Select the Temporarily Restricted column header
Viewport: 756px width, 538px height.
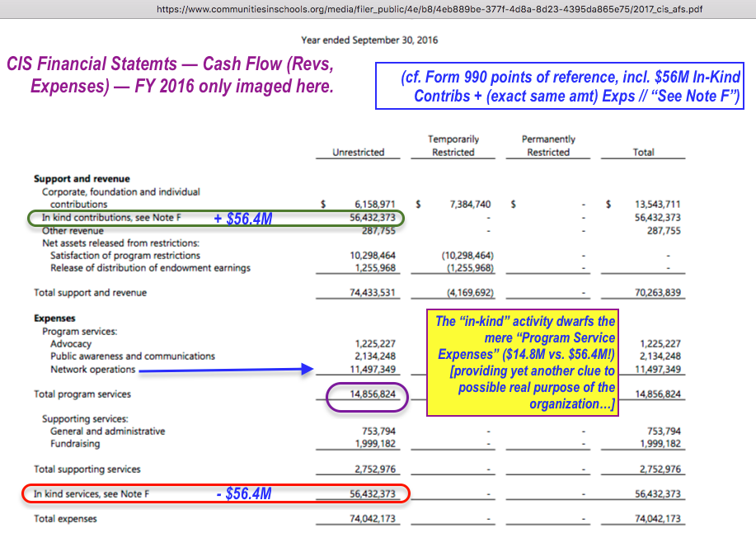click(x=453, y=146)
